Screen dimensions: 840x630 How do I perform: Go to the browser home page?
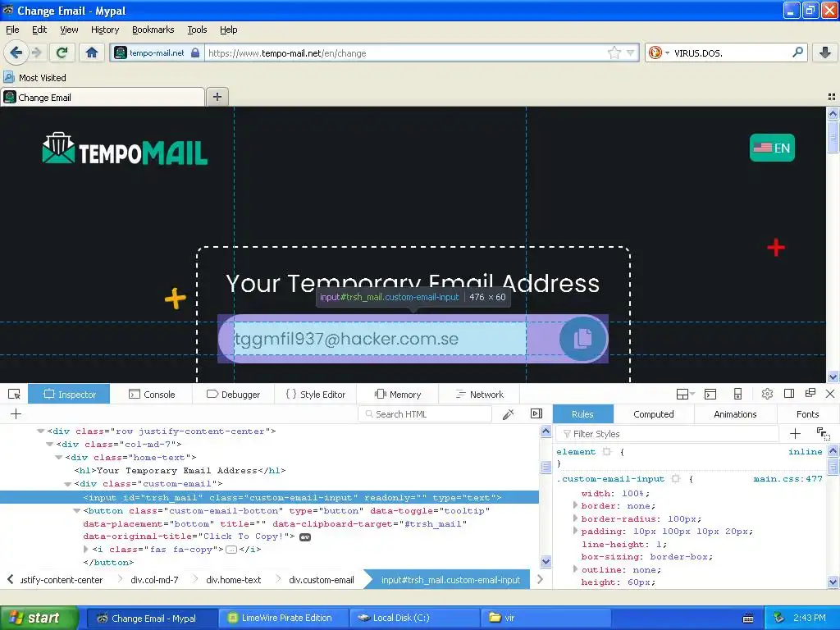point(92,52)
